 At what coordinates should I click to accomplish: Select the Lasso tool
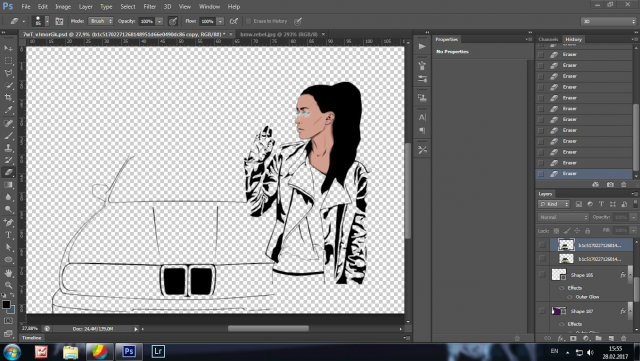pos(9,73)
